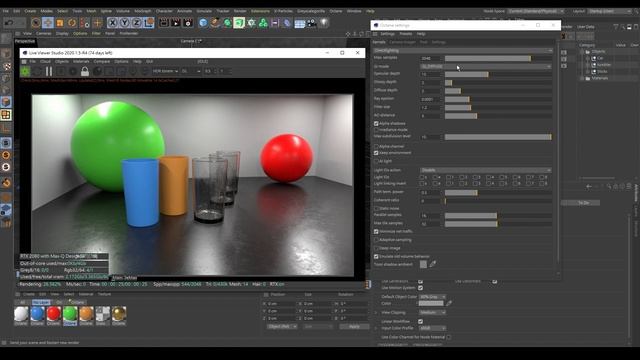The image size is (640, 360).
Task: Open Cameras menu in viewport
Action: 44,33
